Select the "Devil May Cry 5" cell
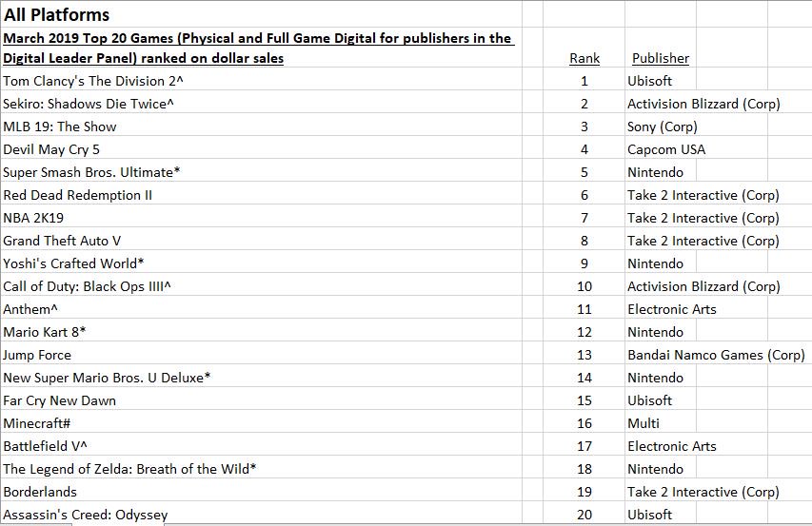 [x=54, y=149]
